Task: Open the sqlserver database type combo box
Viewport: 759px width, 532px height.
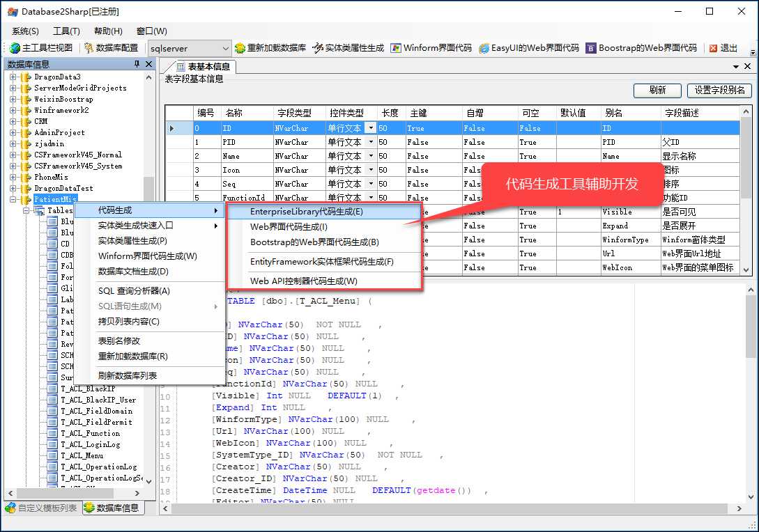Action: [189, 48]
